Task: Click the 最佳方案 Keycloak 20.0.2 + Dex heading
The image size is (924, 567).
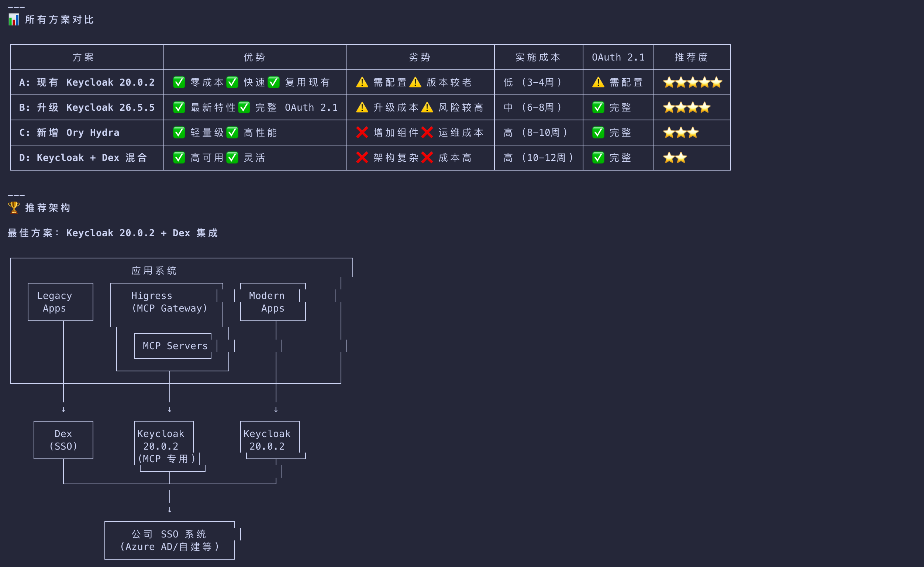Action: point(113,233)
